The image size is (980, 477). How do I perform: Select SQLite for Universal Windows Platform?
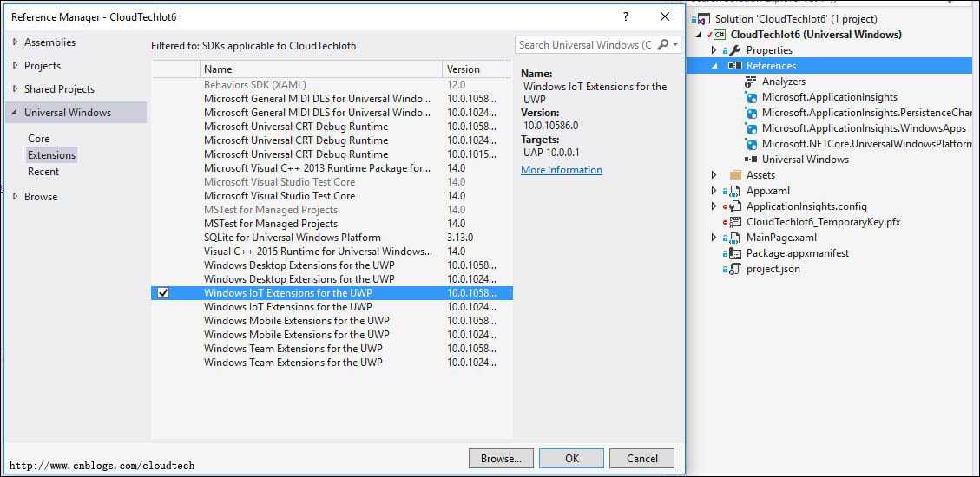[332, 238]
